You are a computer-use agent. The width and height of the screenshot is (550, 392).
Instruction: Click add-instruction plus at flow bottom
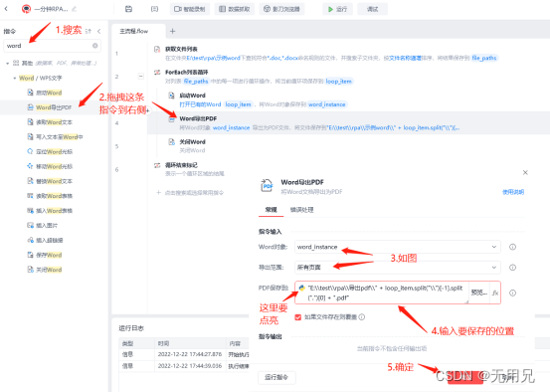[158, 193]
